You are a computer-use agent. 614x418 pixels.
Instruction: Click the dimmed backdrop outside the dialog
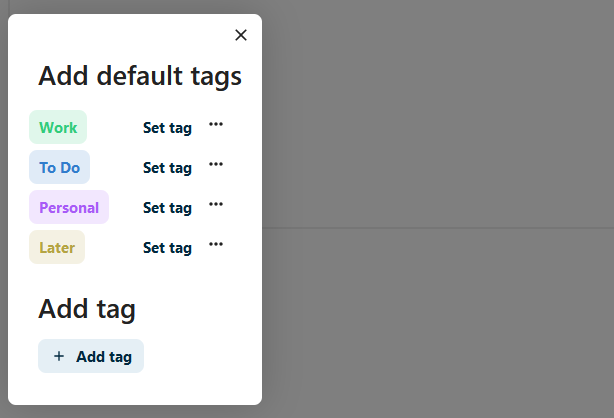(440, 120)
